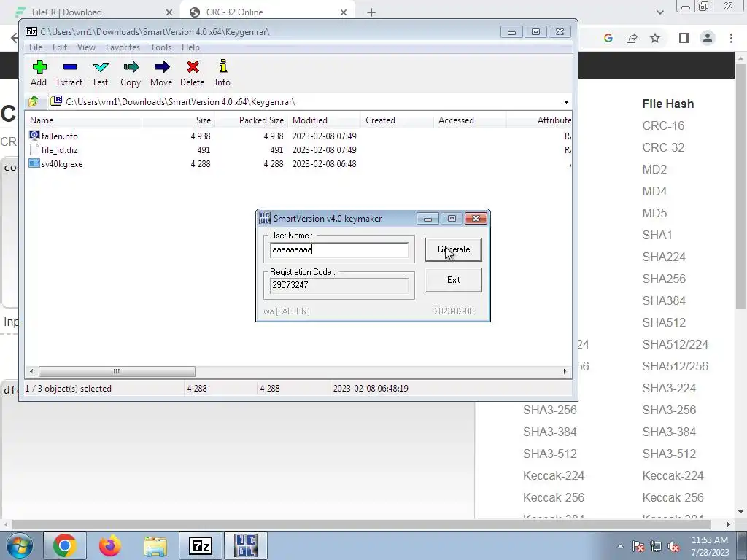Open the Help menu in 7-Zip

pos(190,47)
